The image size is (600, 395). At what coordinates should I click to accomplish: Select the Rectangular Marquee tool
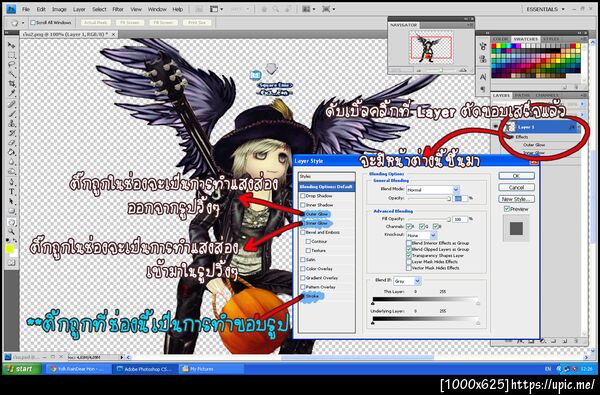12,55
